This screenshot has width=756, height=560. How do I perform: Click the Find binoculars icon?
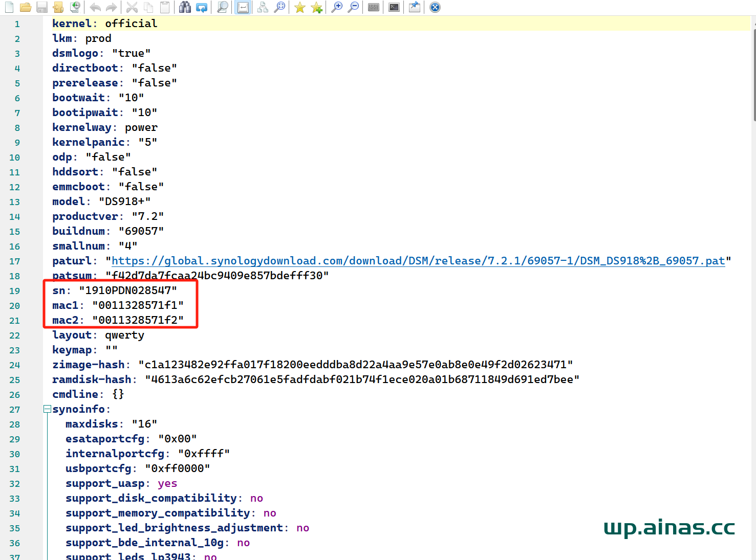185,7
